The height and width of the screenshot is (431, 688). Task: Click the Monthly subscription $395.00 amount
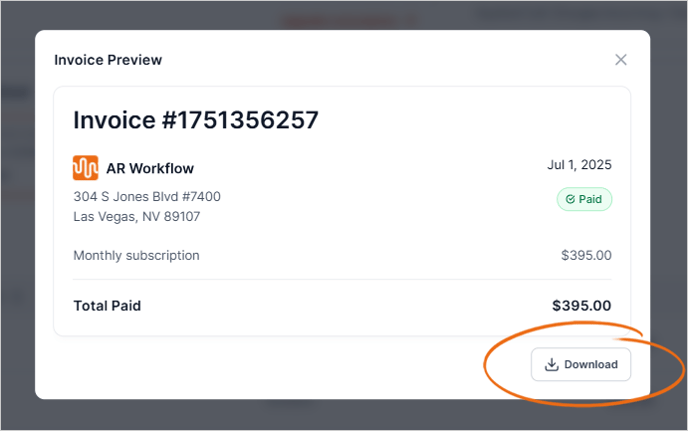click(x=586, y=255)
